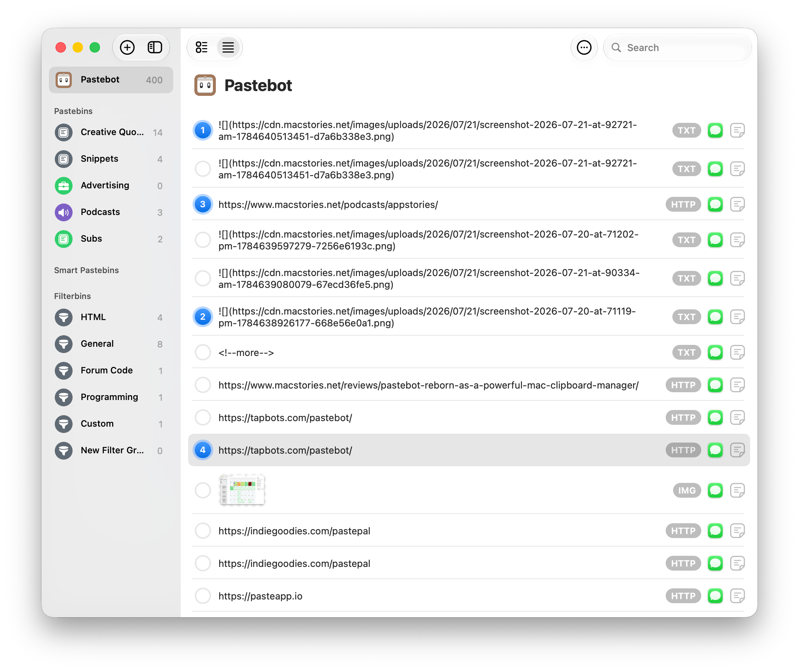Viewport: 799px width, 672px height.
Task: Select the pasteapp.io URL text
Action: tap(260, 596)
